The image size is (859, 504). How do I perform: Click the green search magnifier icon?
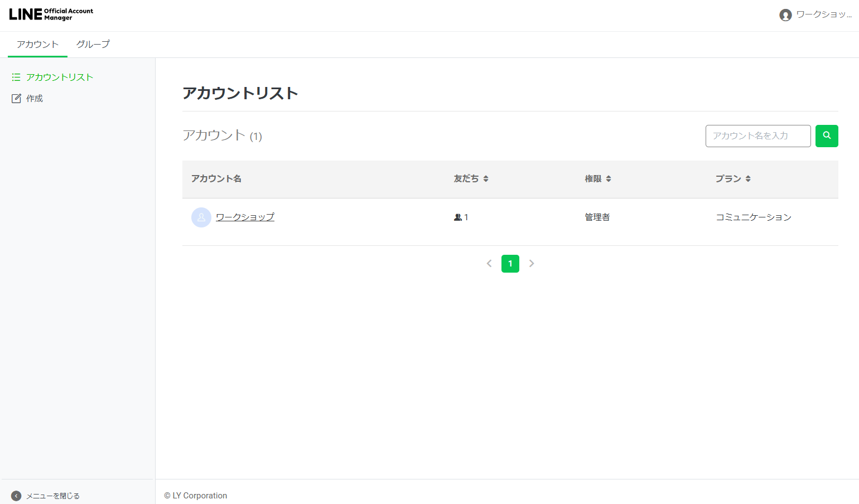click(827, 135)
